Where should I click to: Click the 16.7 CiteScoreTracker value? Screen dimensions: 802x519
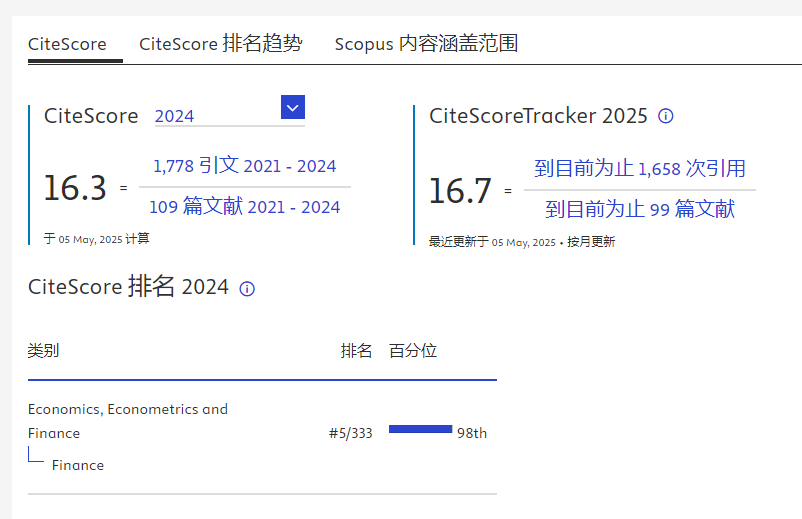[x=460, y=190]
